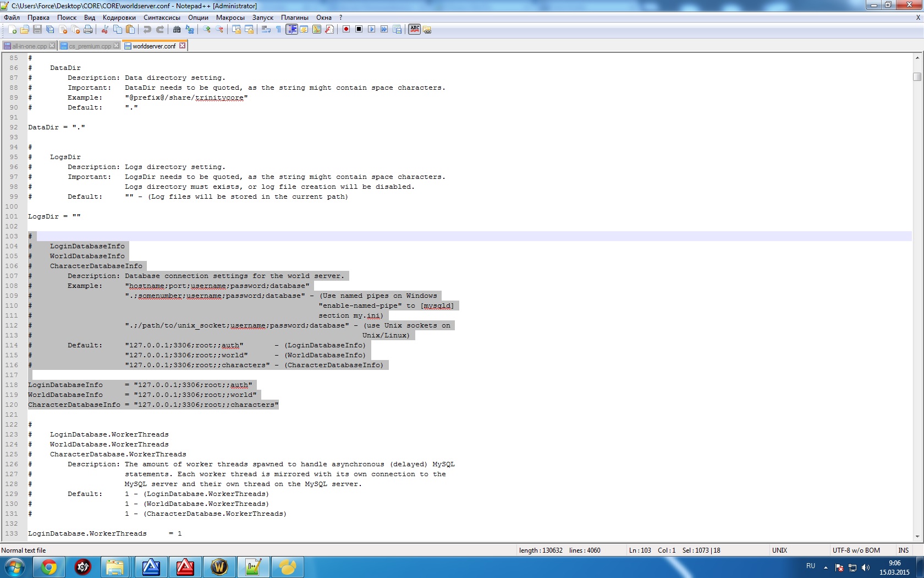Screen dimensions: 924x578
Task: Open the Поиск menu
Action: click(67, 18)
